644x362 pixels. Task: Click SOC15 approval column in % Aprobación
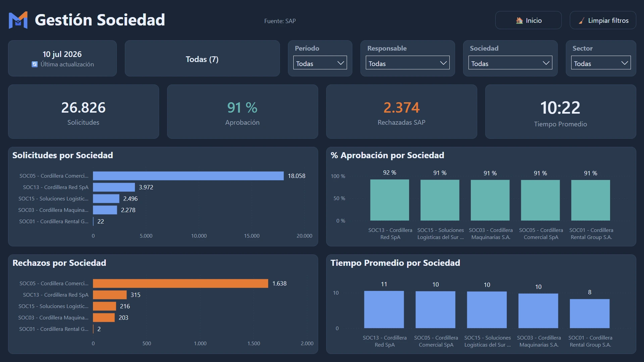(440, 200)
